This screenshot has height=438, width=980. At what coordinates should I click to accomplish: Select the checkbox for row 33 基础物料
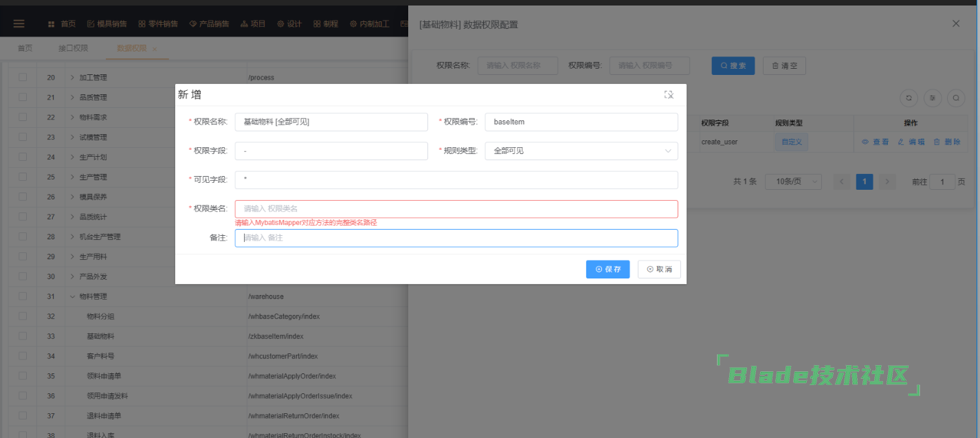click(23, 336)
